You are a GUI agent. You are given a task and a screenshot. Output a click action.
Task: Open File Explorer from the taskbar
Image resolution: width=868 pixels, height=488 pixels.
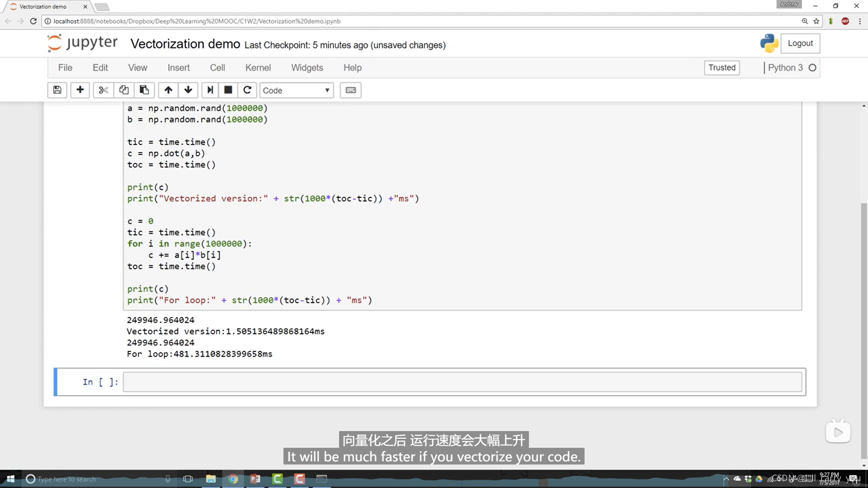[x=211, y=479]
